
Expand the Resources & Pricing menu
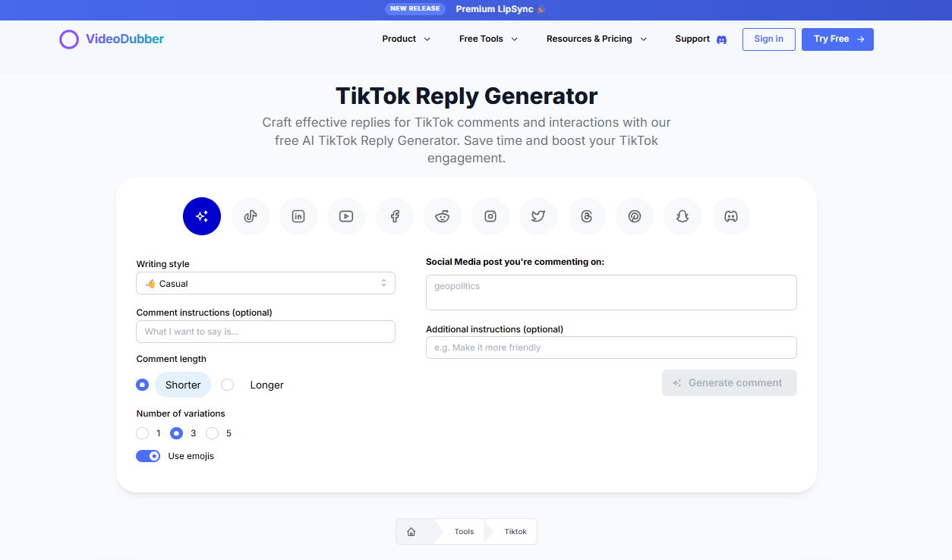pos(597,39)
